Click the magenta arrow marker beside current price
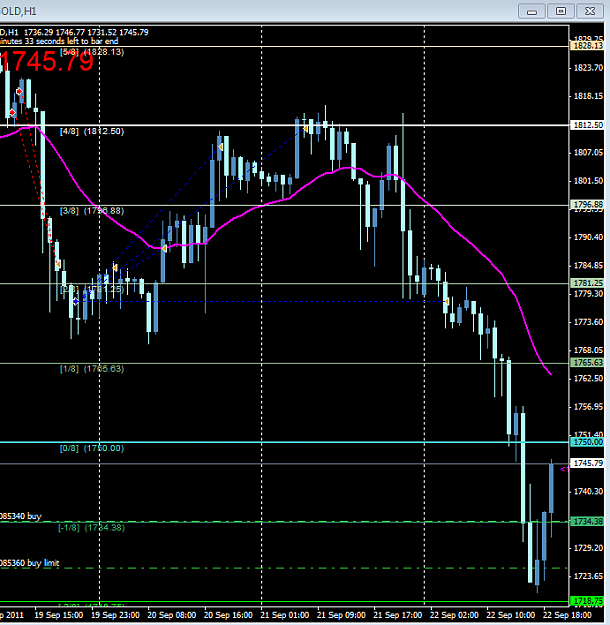 564,469
